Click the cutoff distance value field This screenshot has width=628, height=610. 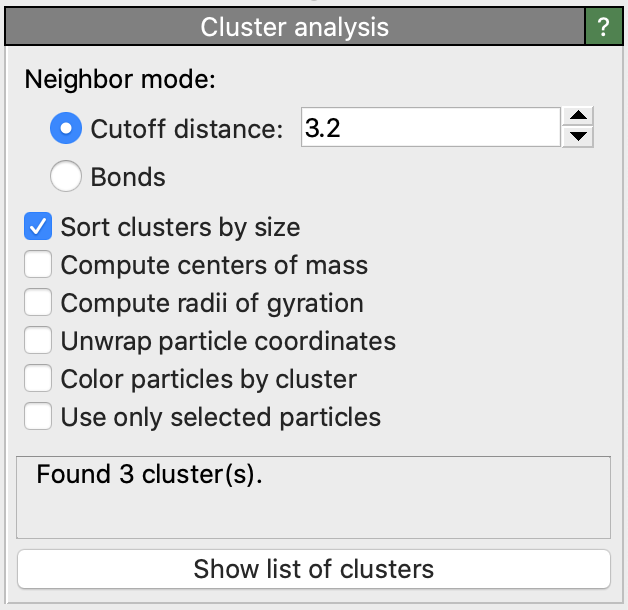[428, 129]
